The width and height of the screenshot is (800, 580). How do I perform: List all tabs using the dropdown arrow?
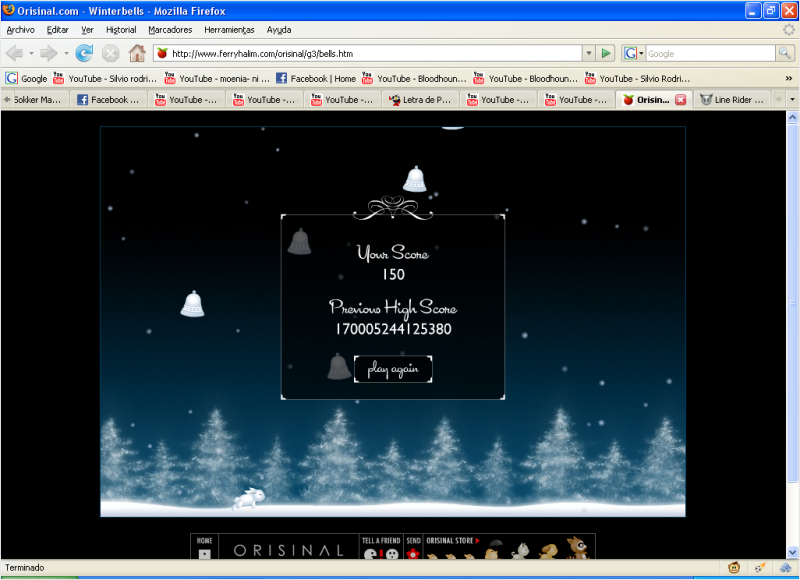pos(792,100)
